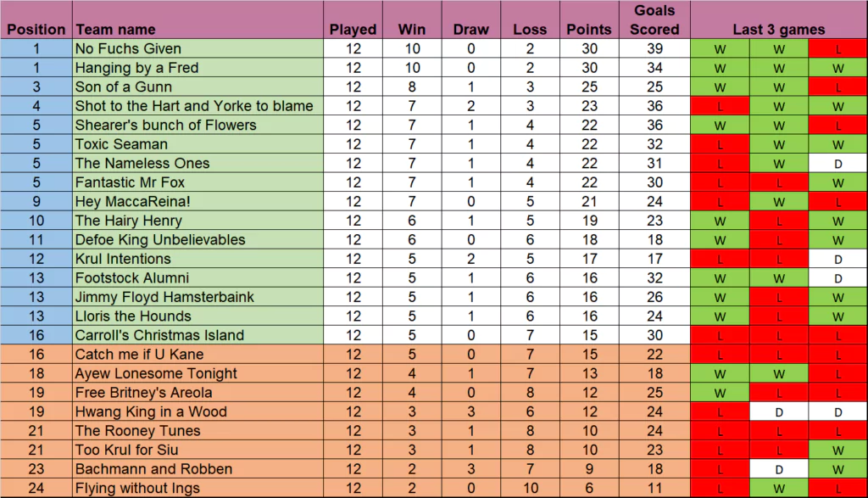Select green win cell in Hey MaccaReina! row
The width and height of the screenshot is (868, 498).
pos(779,201)
